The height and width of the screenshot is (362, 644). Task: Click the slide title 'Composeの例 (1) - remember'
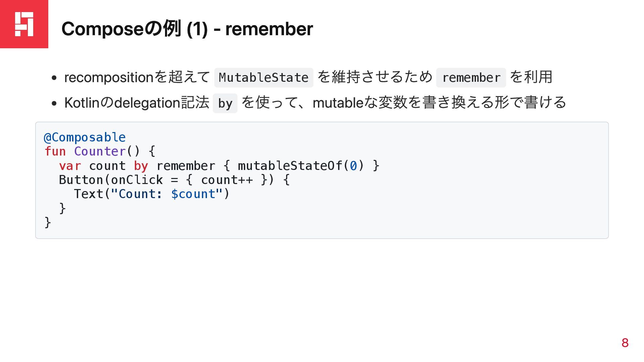click(x=187, y=29)
